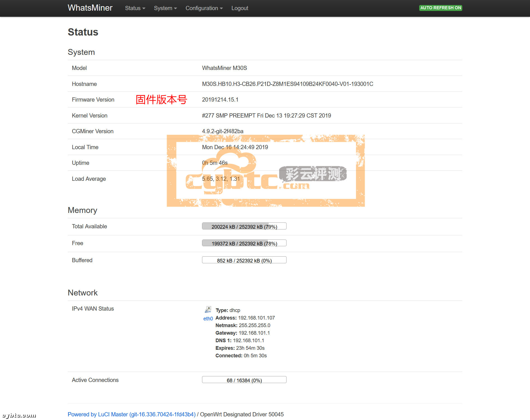Click the Free memory row label
The image size is (530, 420).
coord(78,243)
